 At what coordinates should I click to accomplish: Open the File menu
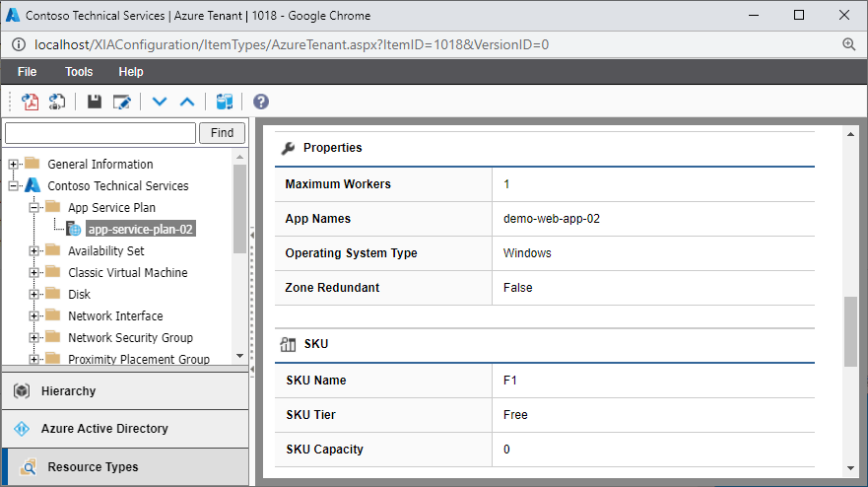[28, 71]
